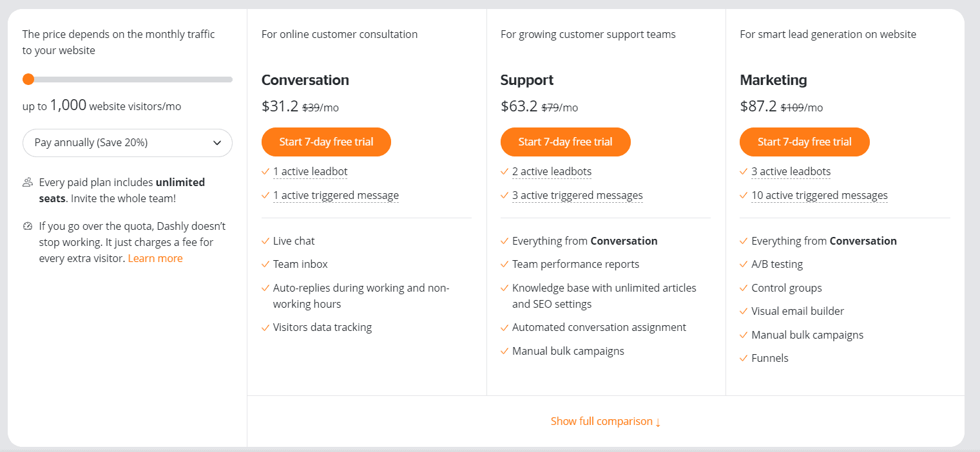
Task: Click '10 active triggered messages' label
Action: tap(819, 195)
